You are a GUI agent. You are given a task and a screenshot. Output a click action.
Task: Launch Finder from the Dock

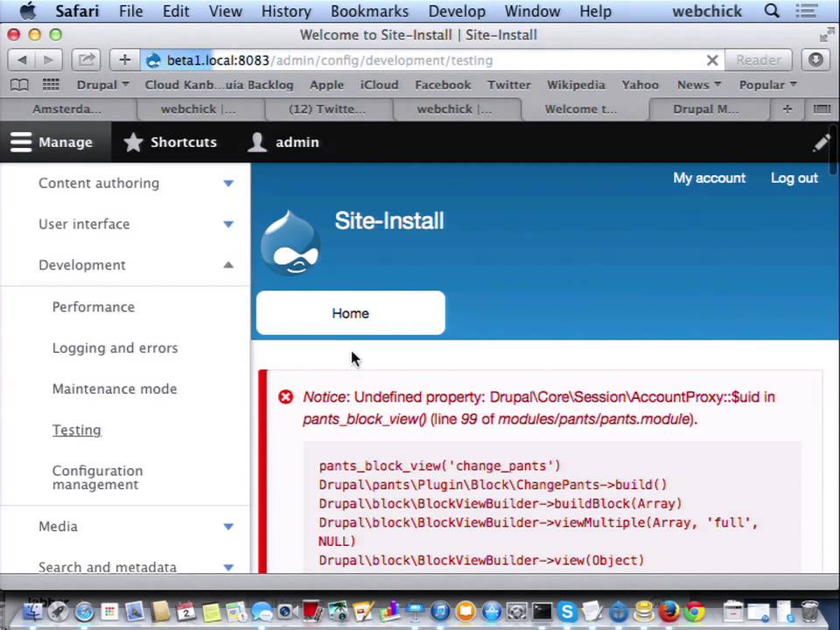(33, 612)
